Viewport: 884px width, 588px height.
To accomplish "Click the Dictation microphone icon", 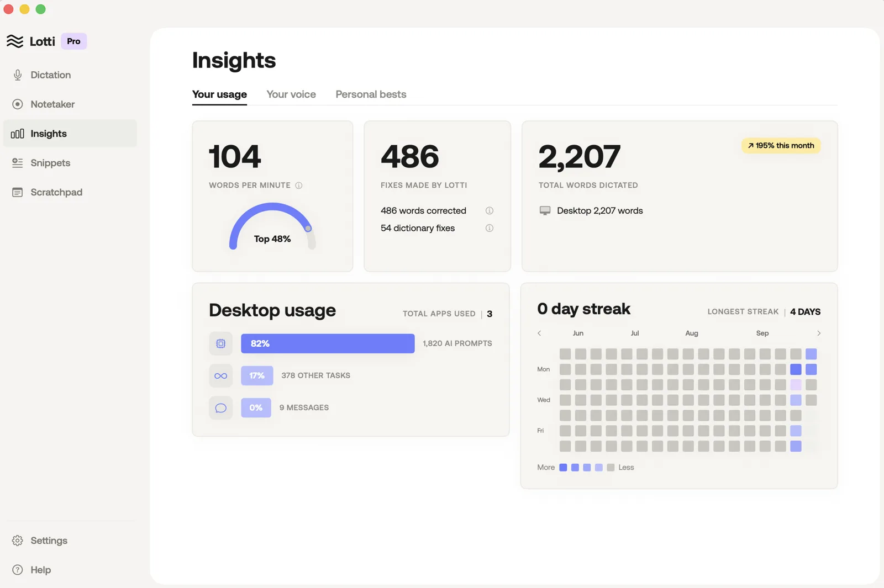I will (x=18, y=75).
